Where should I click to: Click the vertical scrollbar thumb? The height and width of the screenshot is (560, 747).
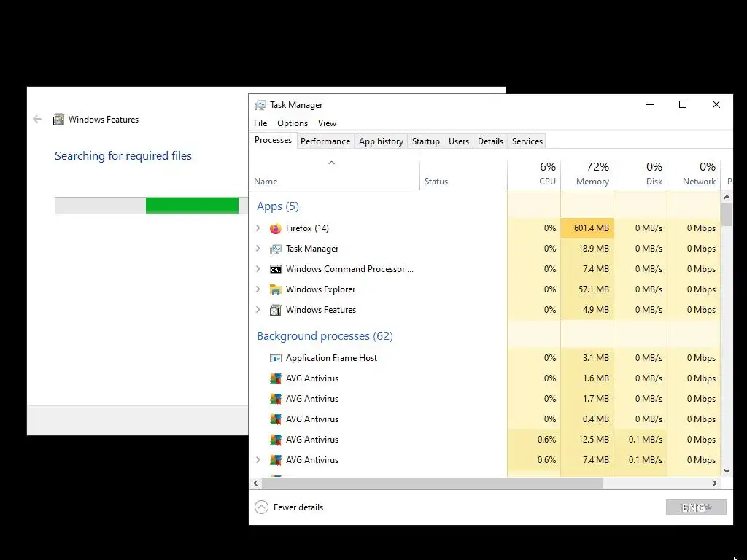[727, 214]
